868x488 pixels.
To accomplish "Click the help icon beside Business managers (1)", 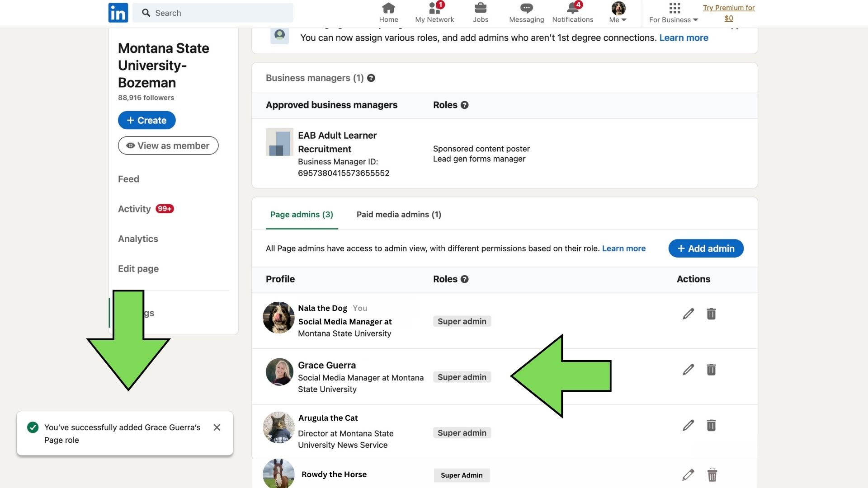I will click(x=371, y=78).
